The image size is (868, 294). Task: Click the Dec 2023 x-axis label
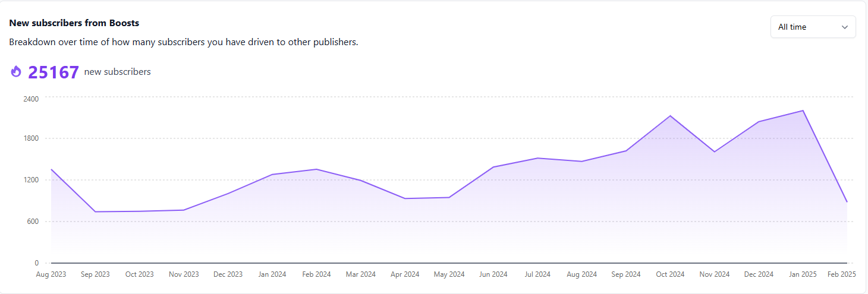[x=228, y=274]
